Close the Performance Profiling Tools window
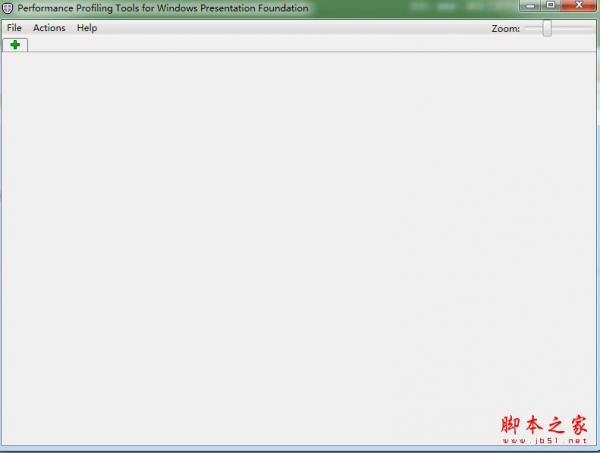The width and height of the screenshot is (600, 453). pyautogui.click(x=579, y=5)
